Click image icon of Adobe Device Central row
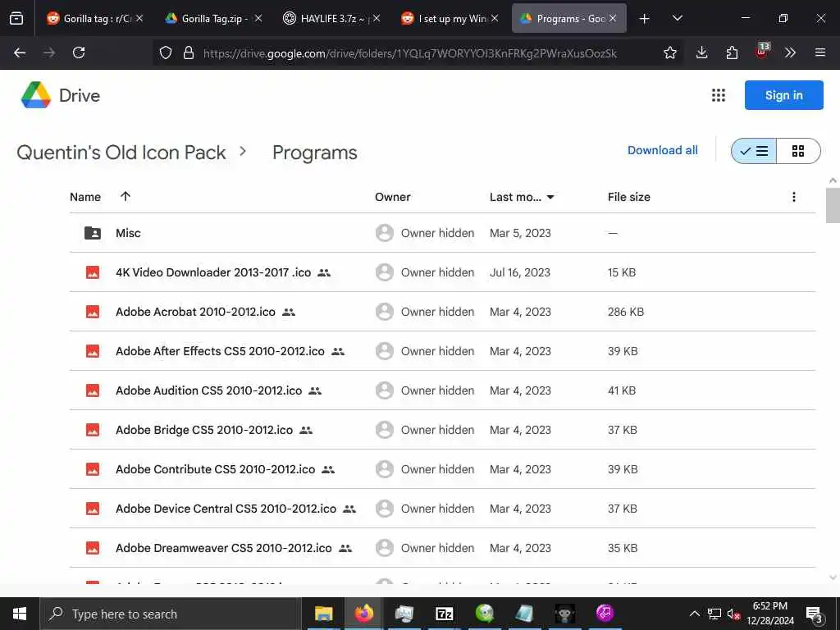This screenshot has width=840, height=630. coord(93,509)
